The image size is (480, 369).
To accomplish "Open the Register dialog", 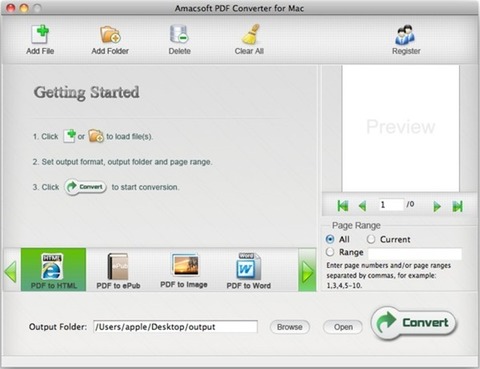I will click(x=406, y=39).
